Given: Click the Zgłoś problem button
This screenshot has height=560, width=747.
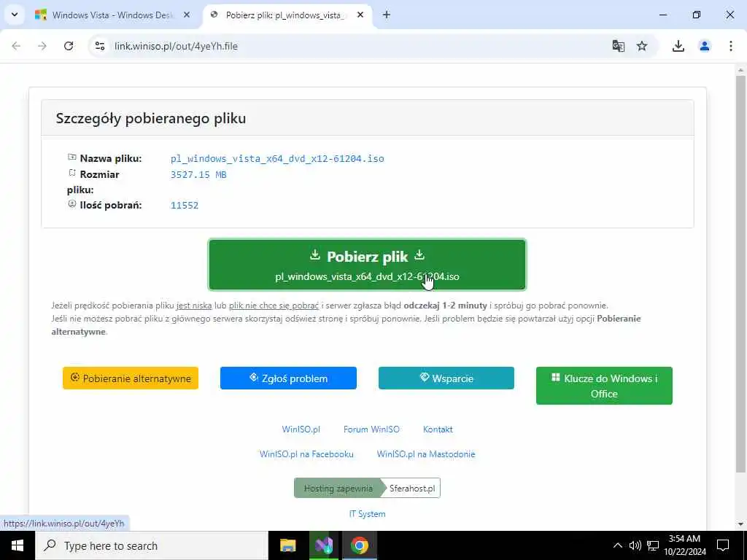Looking at the screenshot, I should pyautogui.click(x=288, y=378).
